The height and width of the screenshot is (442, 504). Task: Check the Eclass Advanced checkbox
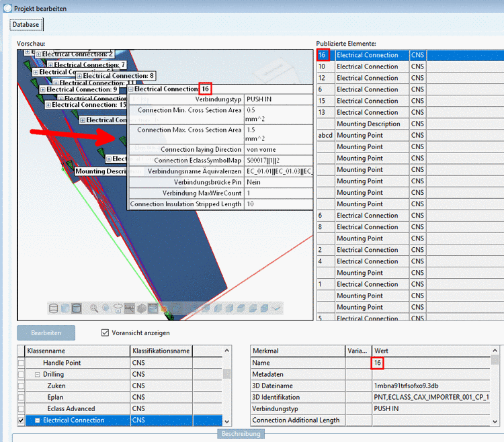(x=22, y=409)
